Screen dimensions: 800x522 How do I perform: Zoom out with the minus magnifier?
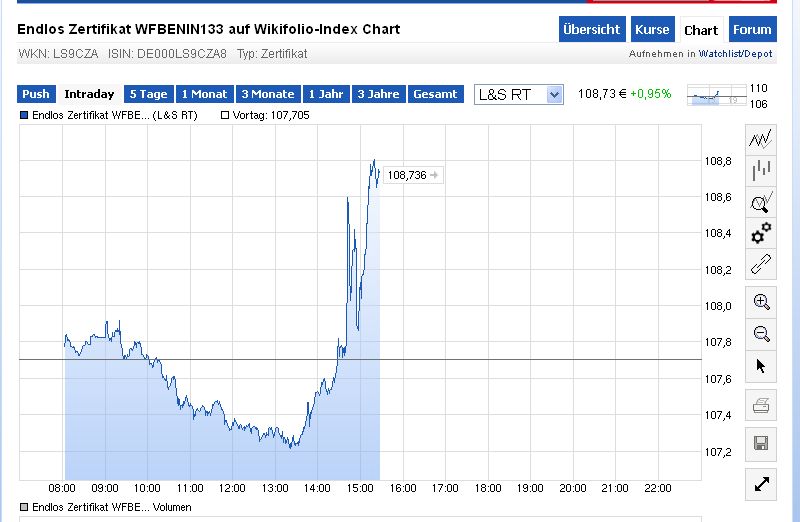[x=761, y=334]
